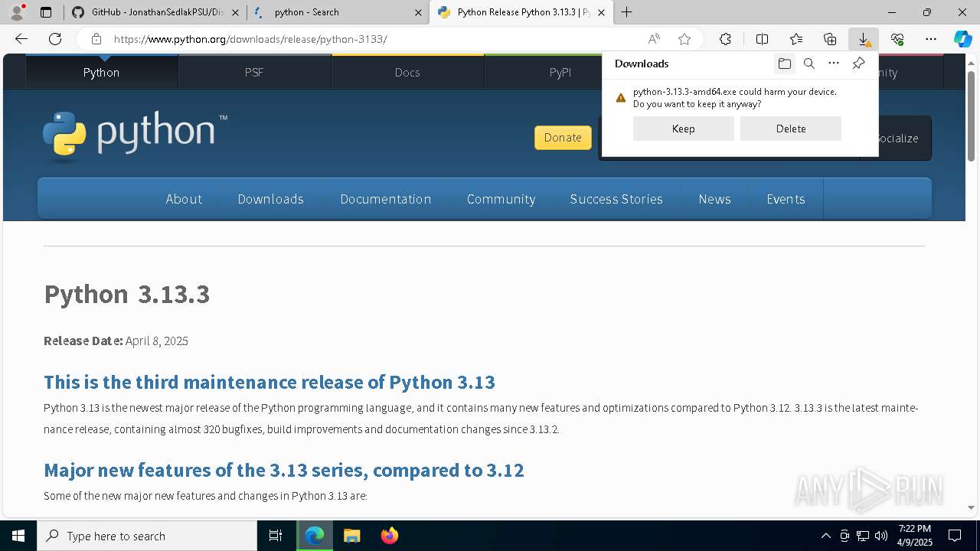Screen dimensions: 980x551
Task: Search downloads magnifier icon
Action: click(x=809, y=64)
